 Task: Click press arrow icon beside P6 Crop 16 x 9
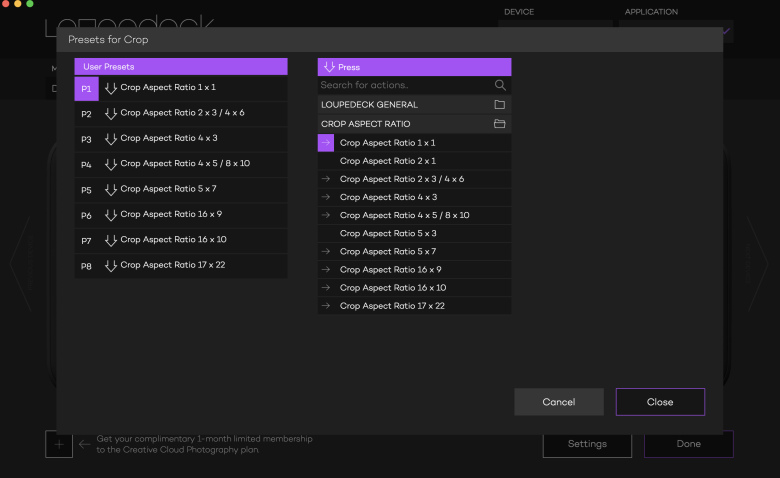111,215
